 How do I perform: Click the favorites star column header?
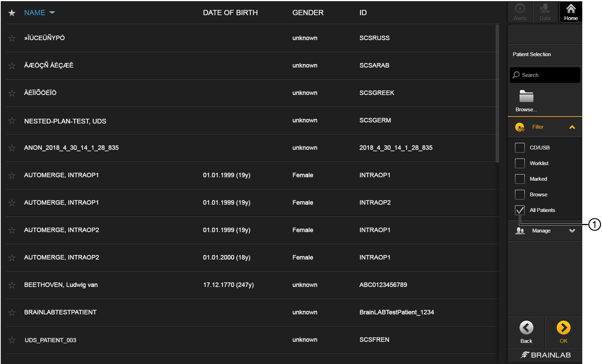coord(12,13)
